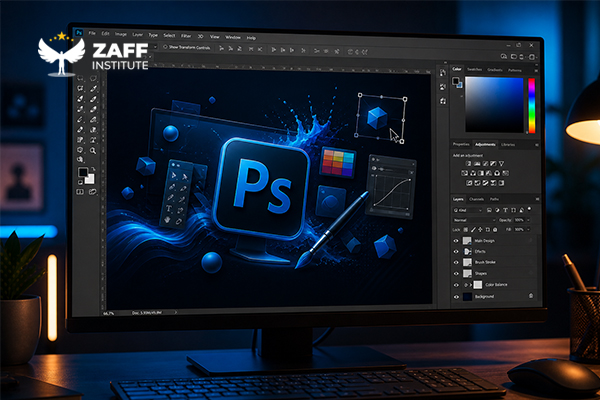The image size is (600, 400).
Task: Switch to the Swatches tab
Action: [x=474, y=69]
